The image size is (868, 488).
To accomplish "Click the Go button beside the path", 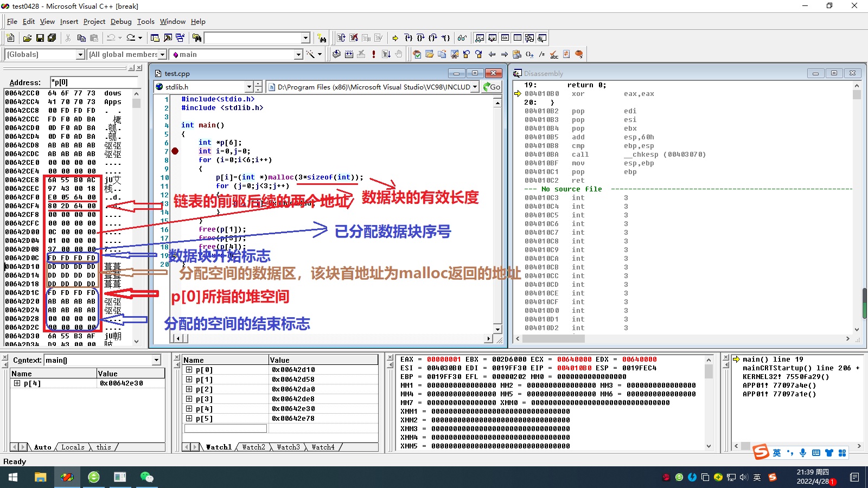I will pyautogui.click(x=492, y=87).
